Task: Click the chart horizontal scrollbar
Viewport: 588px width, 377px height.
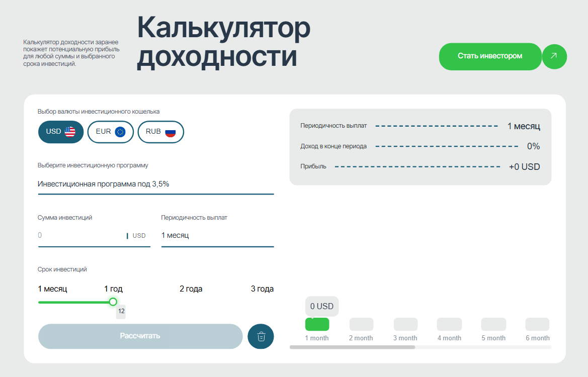Action: tap(352, 347)
